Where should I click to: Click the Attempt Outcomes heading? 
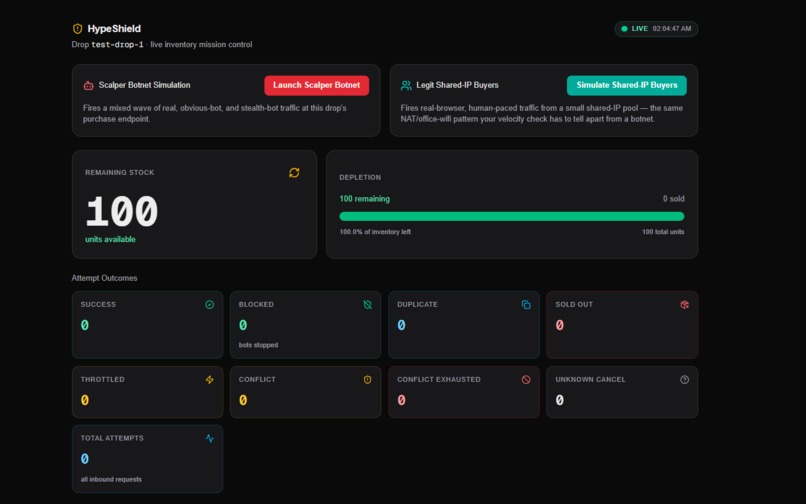click(x=104, y=278)
